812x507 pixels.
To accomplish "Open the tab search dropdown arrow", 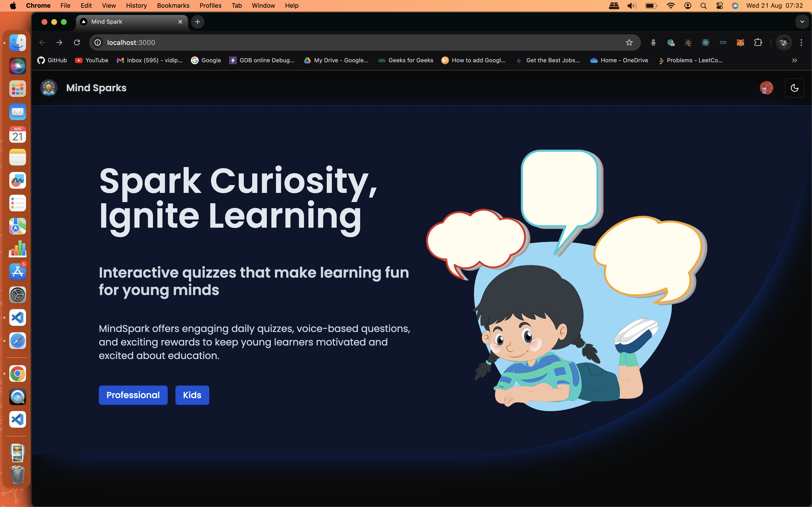I will tap(802, 22).
